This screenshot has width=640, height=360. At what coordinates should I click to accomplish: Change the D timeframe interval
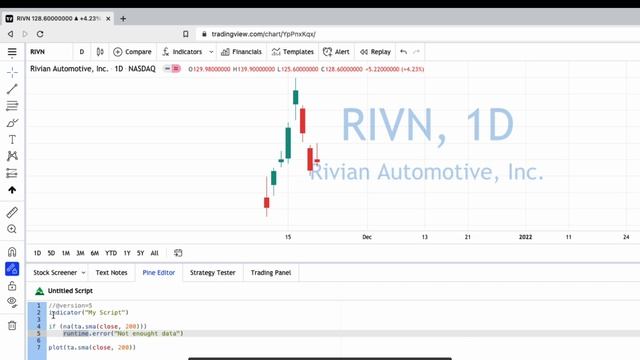pyautogui.click(x=82, y=52)
